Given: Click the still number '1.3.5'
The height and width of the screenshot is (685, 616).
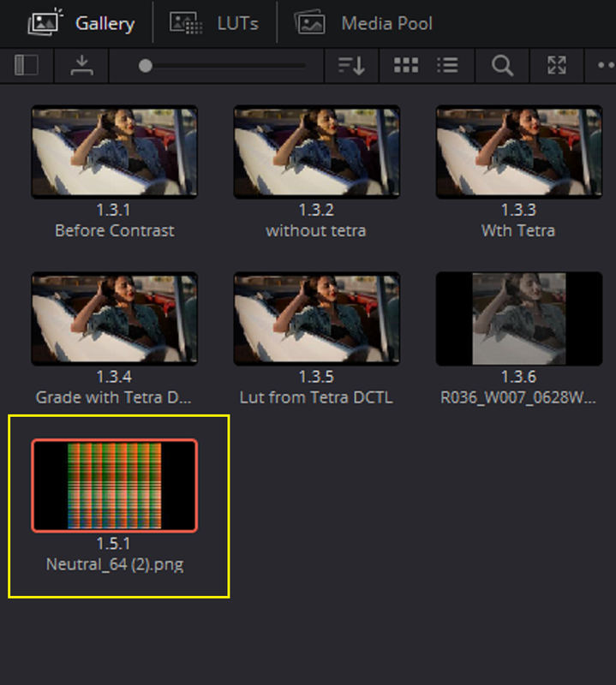Looking at the screenshot, I should [316, 377].
